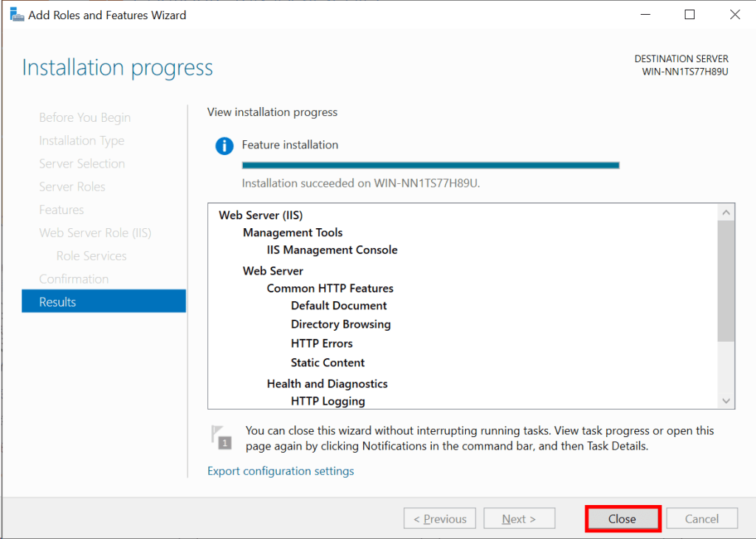Select the Confirmation step

click(74, 279)
